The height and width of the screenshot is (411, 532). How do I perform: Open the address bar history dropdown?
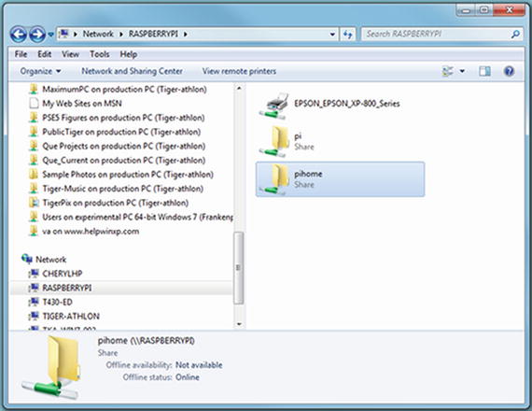point(332,34)
